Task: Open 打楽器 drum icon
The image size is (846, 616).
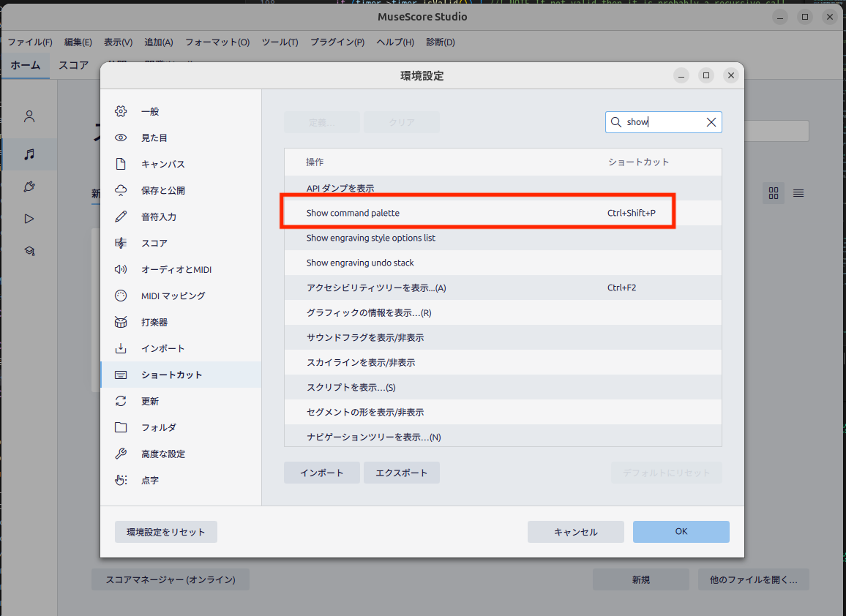Action: coord(121,322)
